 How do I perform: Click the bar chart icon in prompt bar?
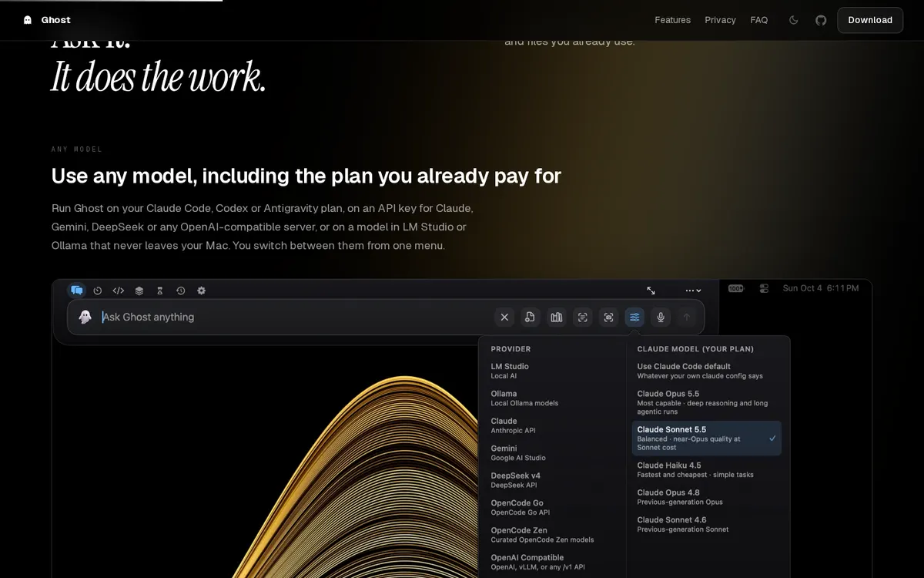coord(556,317)
